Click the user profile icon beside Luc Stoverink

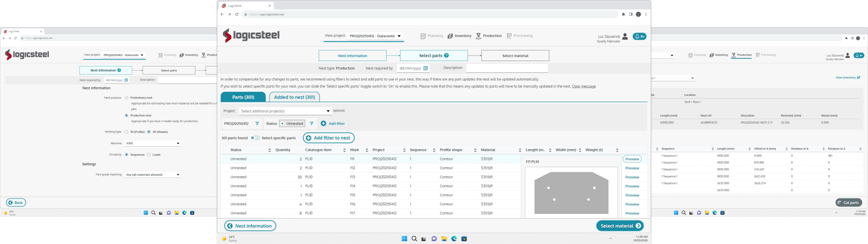click(x=625, y=37)
